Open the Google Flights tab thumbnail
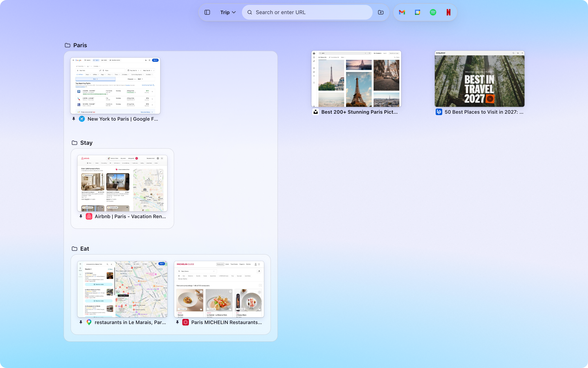The width and height of the screenshot is (588, 368). pos(115,86)
